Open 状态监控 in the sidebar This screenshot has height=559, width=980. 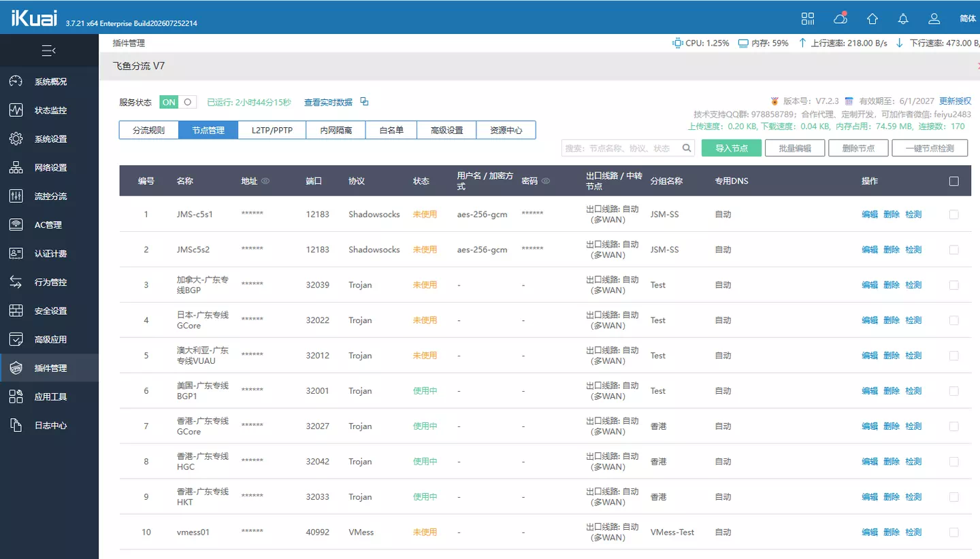tap(49, 110)
